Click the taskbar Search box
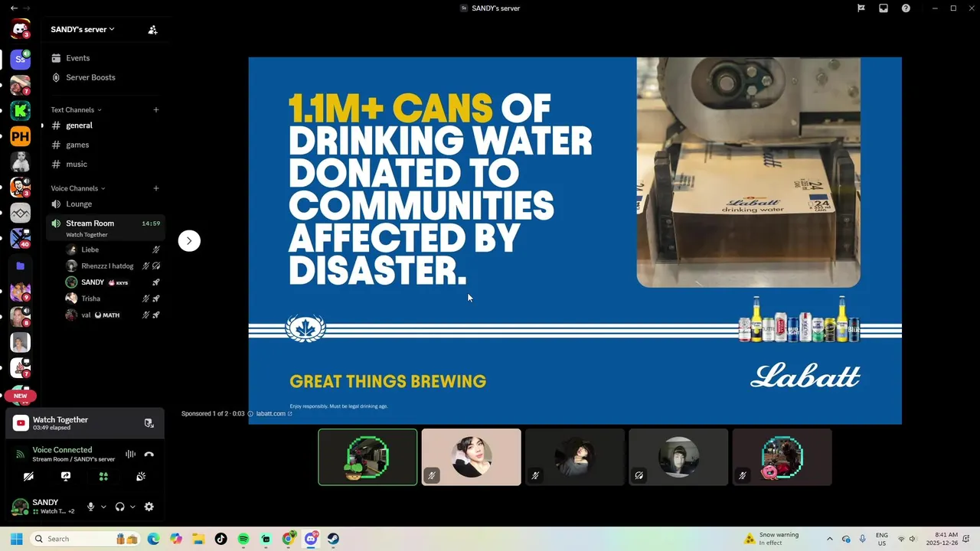980x551 pixels. click(84, 539)
